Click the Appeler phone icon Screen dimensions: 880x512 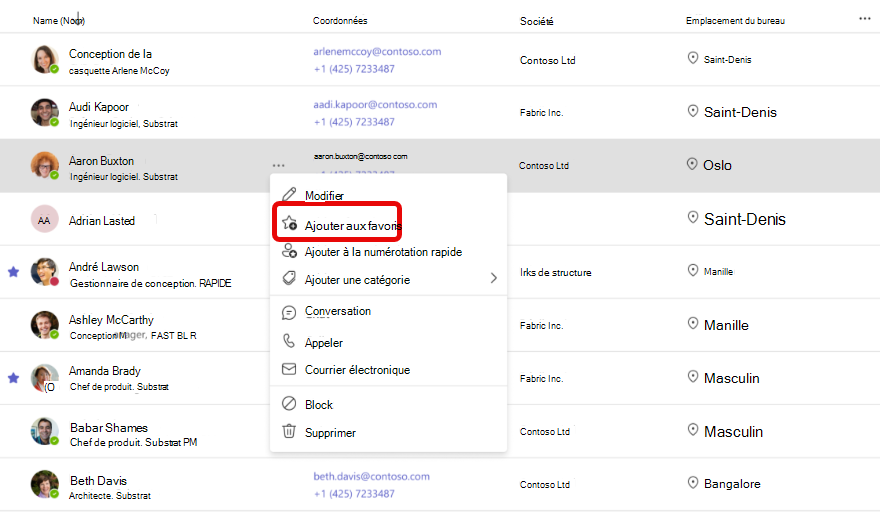pyautogui.click(x=289, y=341)
